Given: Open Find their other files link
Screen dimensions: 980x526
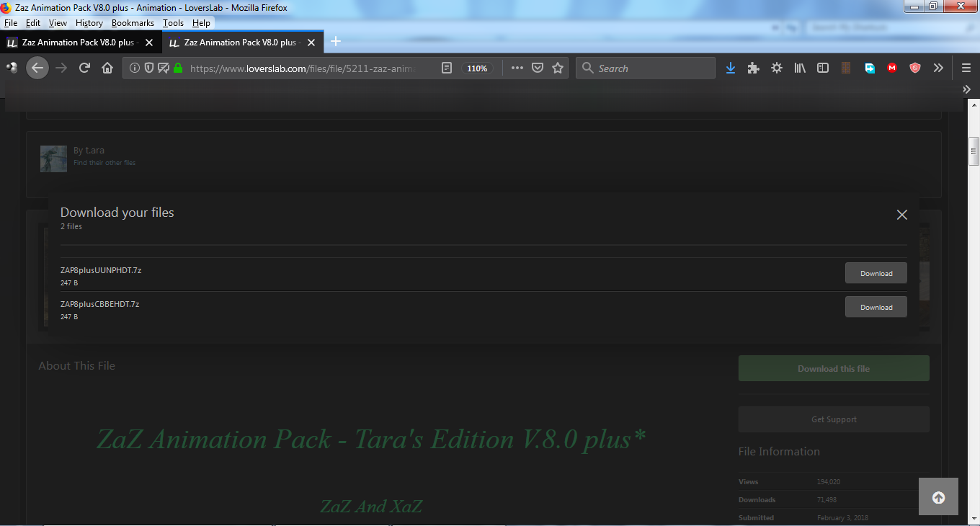Looking at the screenshot, I should pos(104,163).
